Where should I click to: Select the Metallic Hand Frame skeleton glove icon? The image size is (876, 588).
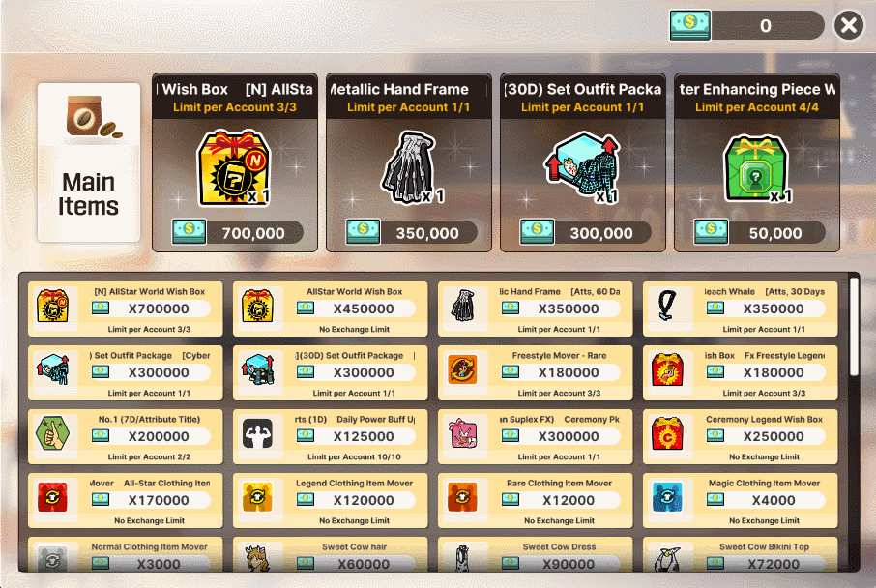(x=408, y=167)
